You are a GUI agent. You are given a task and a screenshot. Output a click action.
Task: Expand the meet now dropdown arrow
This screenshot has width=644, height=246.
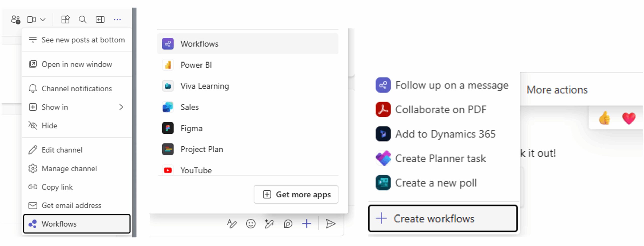point(43,19)
